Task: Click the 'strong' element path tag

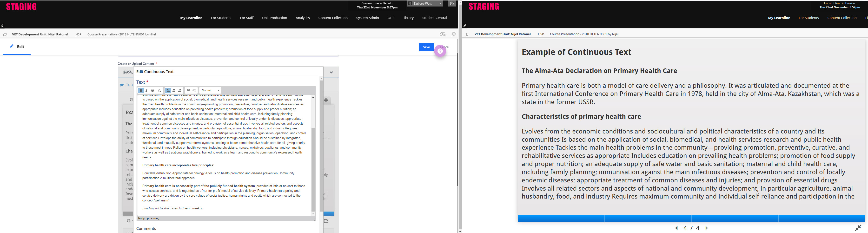Action: point(155,219)
